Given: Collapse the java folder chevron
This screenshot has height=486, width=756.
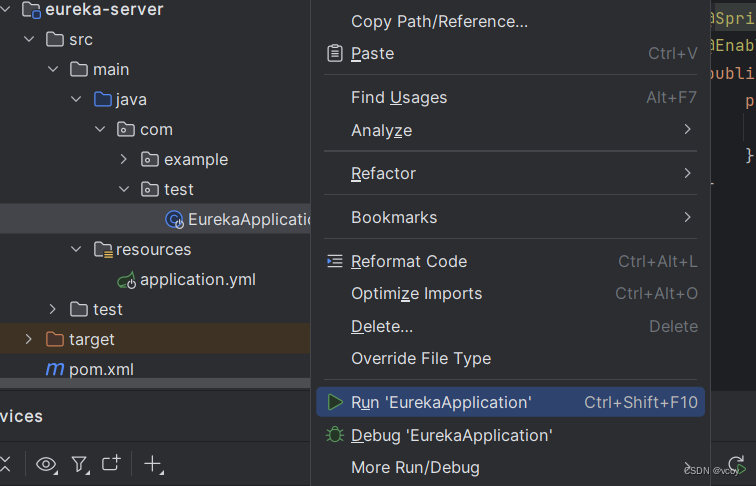Looking at the screenshot, I should tap(76, 99).
